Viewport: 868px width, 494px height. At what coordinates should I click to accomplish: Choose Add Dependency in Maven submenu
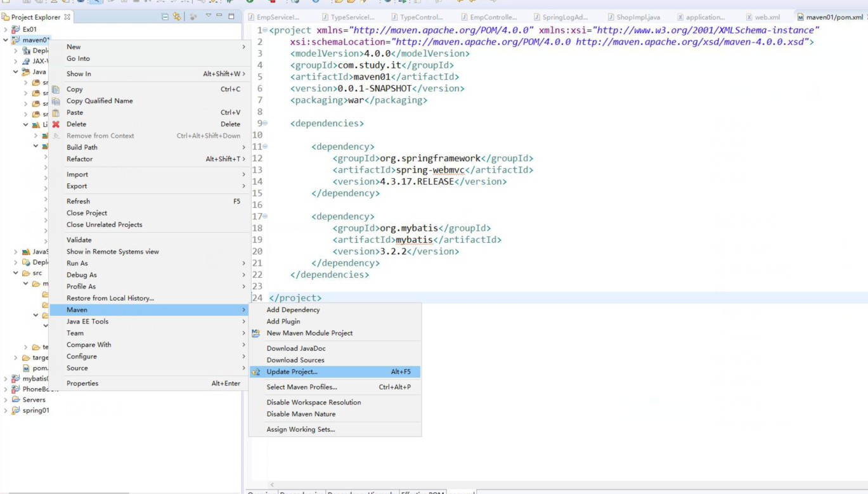tap(335, 309)
